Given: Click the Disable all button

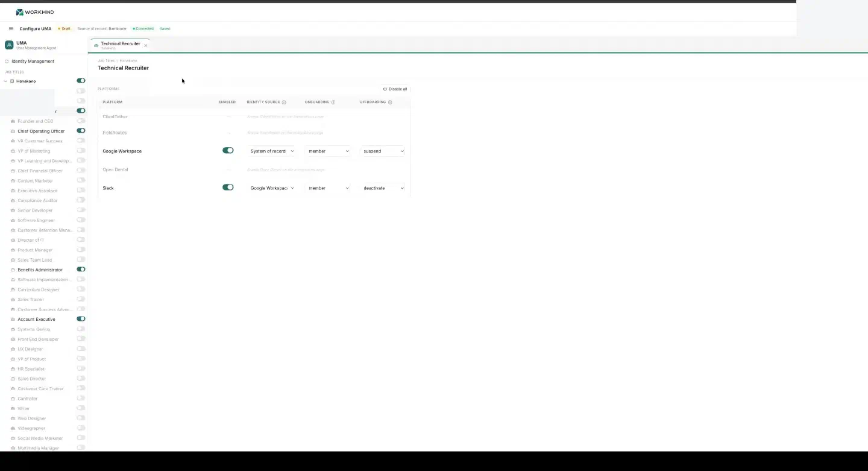Looking at the screenshot, I should 395,89.
